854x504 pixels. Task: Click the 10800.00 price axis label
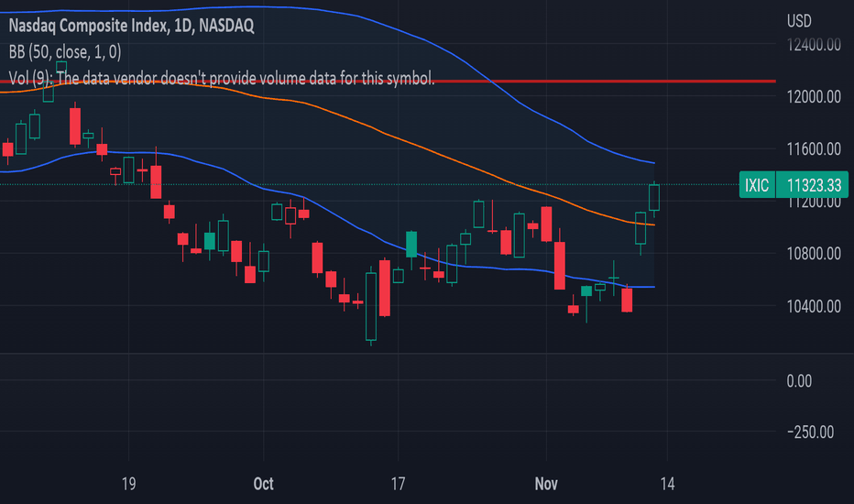(x=814, y=253)
